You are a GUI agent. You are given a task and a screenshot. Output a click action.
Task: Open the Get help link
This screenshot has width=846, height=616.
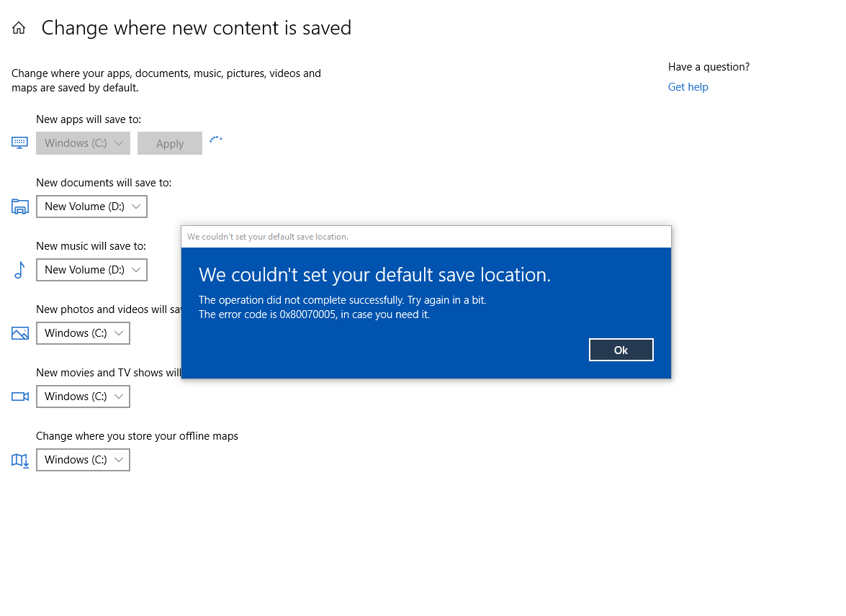[x=688, y=86]
